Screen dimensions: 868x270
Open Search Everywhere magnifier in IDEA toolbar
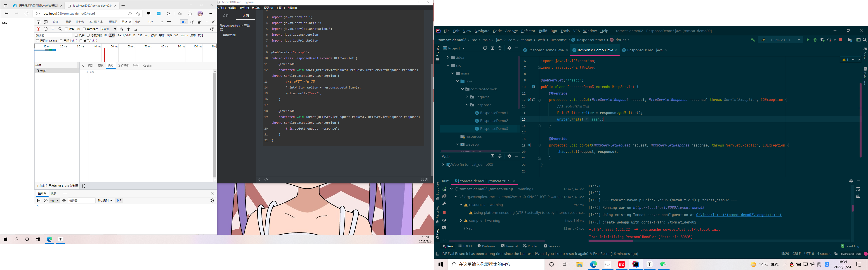(864, 40)
